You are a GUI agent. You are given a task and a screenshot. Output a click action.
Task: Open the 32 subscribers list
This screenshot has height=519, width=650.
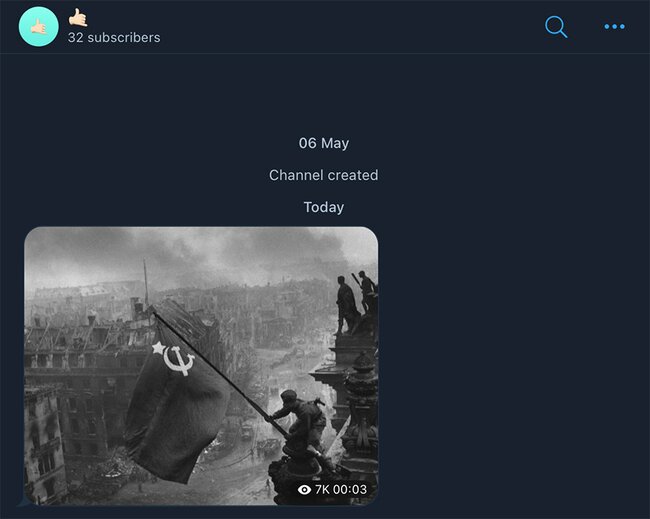pyautogui.click(x=113, y=37)
